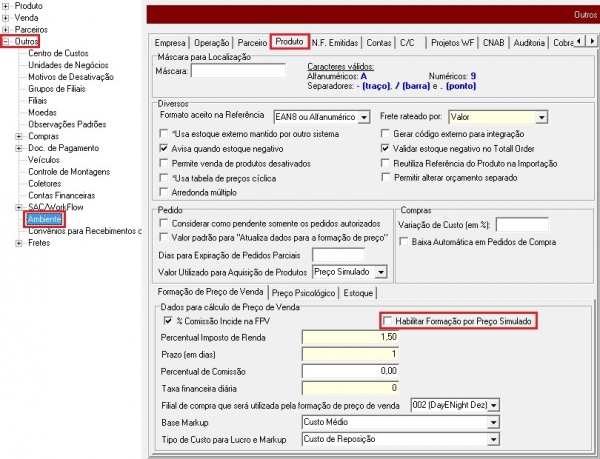600x459 pixels.
Task: Open the Estoque sub-tab
Action: click(359, 293)
